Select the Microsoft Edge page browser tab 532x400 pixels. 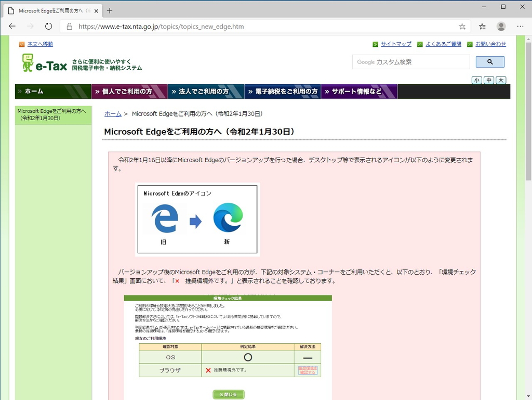tap(52, 10)
